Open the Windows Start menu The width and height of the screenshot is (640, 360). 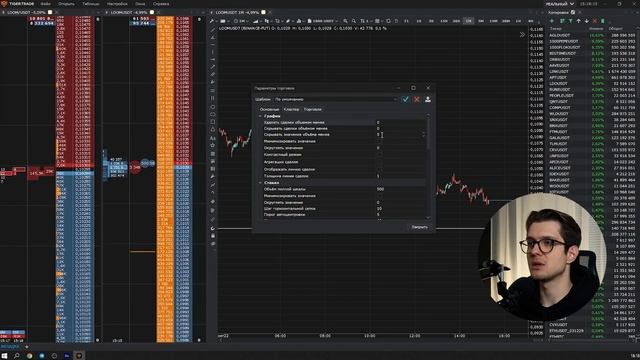(x=4, y=356)
